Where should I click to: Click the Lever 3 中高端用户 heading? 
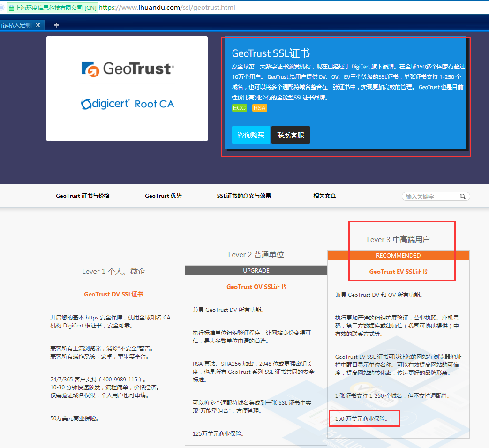[398, 240]
